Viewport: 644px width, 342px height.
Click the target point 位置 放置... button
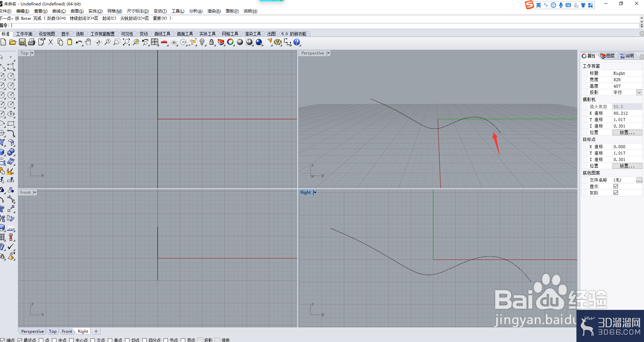(627, 166)
